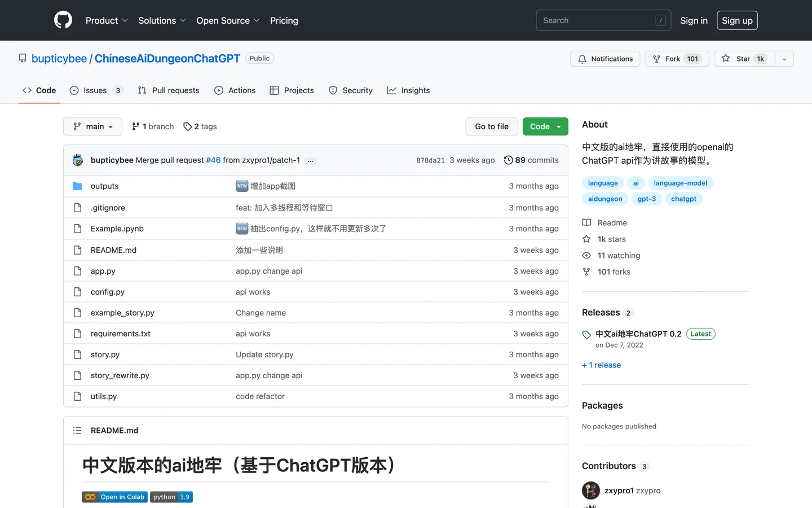Screen dimensions: 812x508
Task: Click the Go to file button
Action: pyautogui.click(x=492, y=126)
